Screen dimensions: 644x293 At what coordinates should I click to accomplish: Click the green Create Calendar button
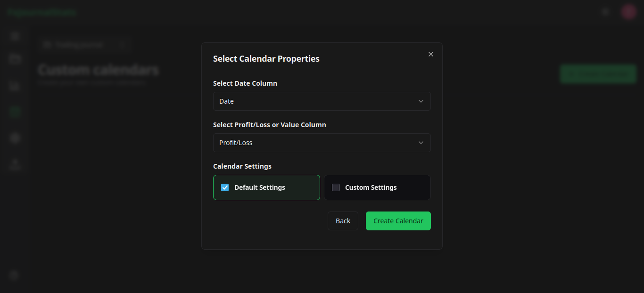[x=398, y=220]
